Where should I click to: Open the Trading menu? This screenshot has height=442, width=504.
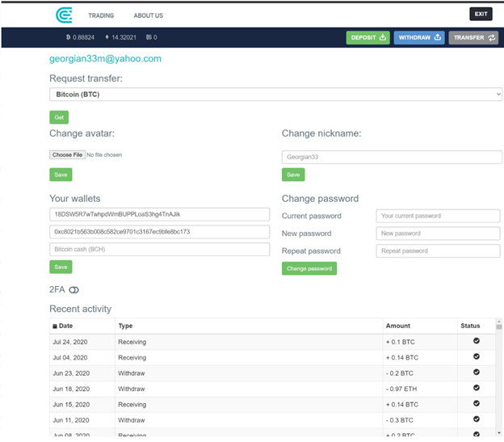point(101,15)
